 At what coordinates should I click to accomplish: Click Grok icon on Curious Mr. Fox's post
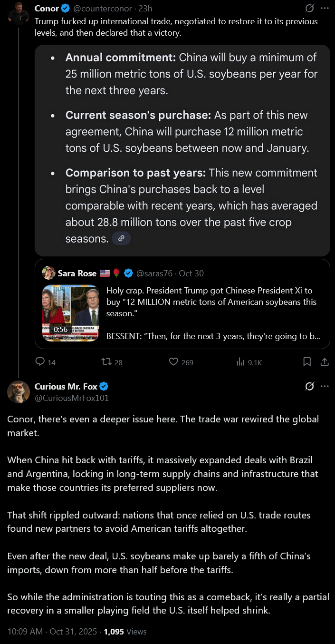309,387
